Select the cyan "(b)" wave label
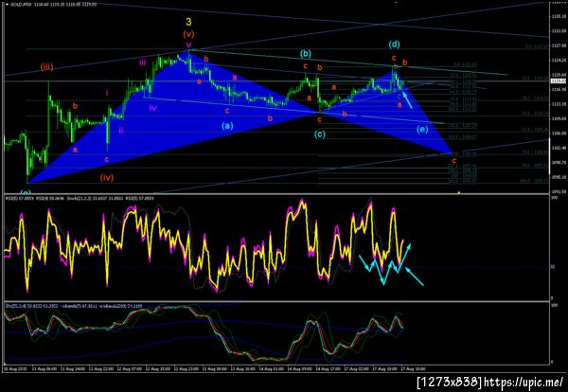The height and width of the screenshot is (392, 568). [306, 54]
